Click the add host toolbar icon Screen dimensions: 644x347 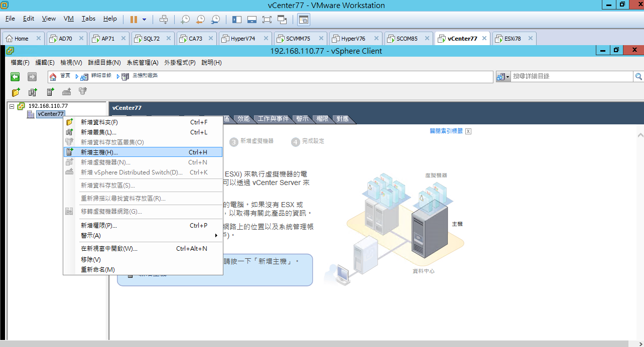(50, 92)
